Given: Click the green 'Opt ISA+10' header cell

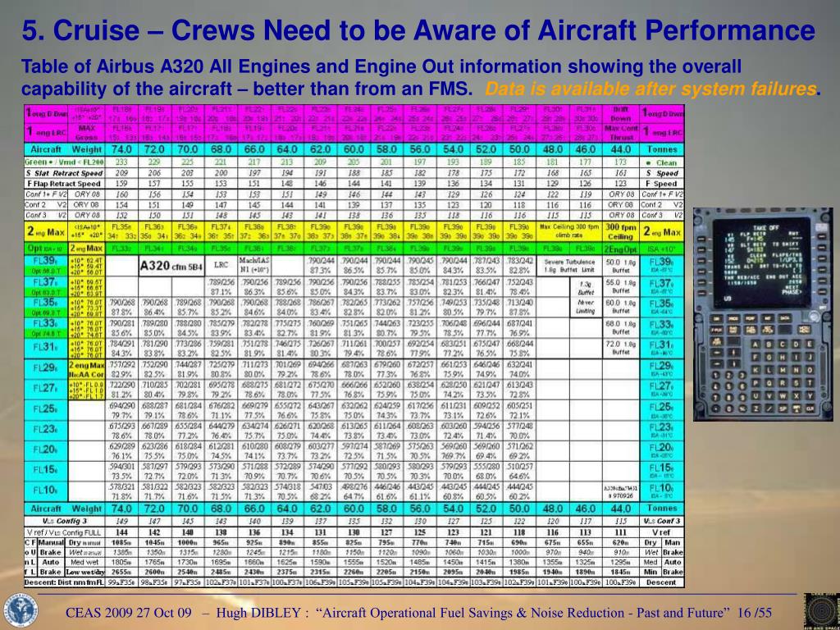Looking at the screenshot, I should pos(46,249).
